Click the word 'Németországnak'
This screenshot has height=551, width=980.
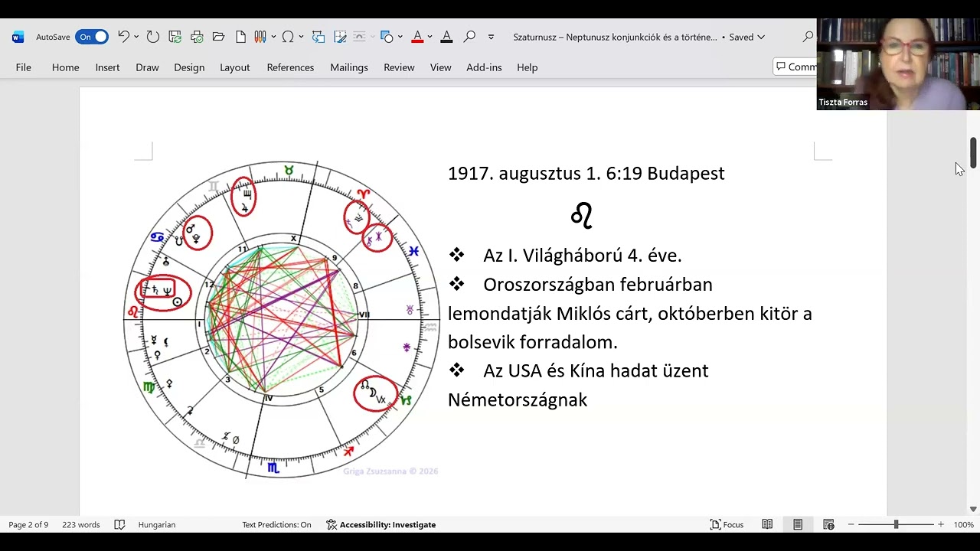point(518,400)
